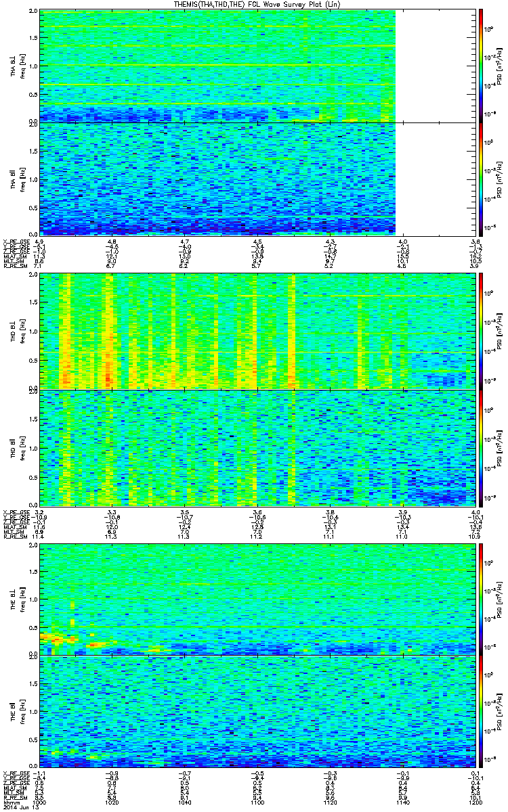This screenshot has width=508, height=812.
Task: Click the 2014 Jun 13 date label
Action: coord(17,807)
